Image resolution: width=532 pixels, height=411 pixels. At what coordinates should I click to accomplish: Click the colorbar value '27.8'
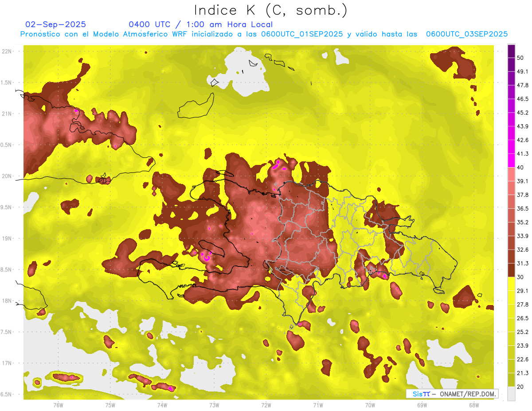click(x=523, y=305)
